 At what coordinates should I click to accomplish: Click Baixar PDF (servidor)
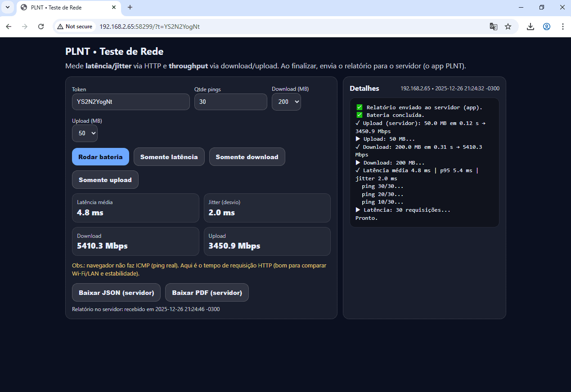[x=207, y=292]
